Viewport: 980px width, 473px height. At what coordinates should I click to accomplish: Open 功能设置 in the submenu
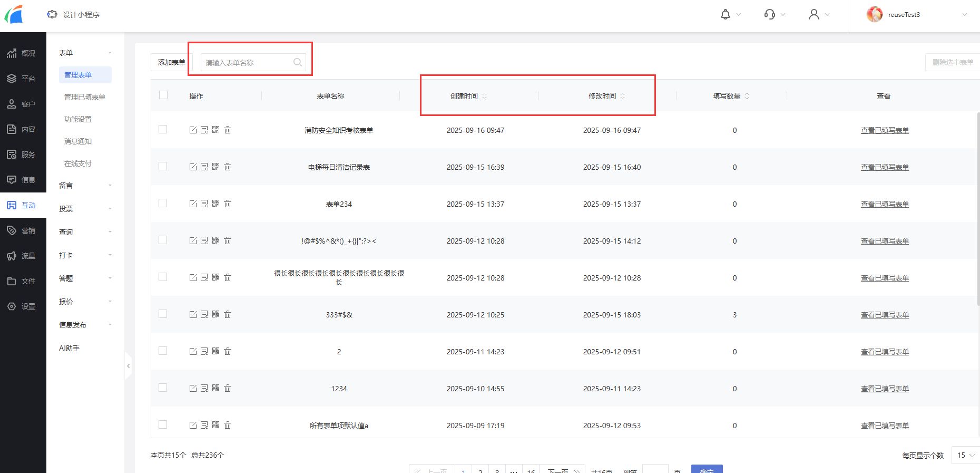(x=78, y=119)
